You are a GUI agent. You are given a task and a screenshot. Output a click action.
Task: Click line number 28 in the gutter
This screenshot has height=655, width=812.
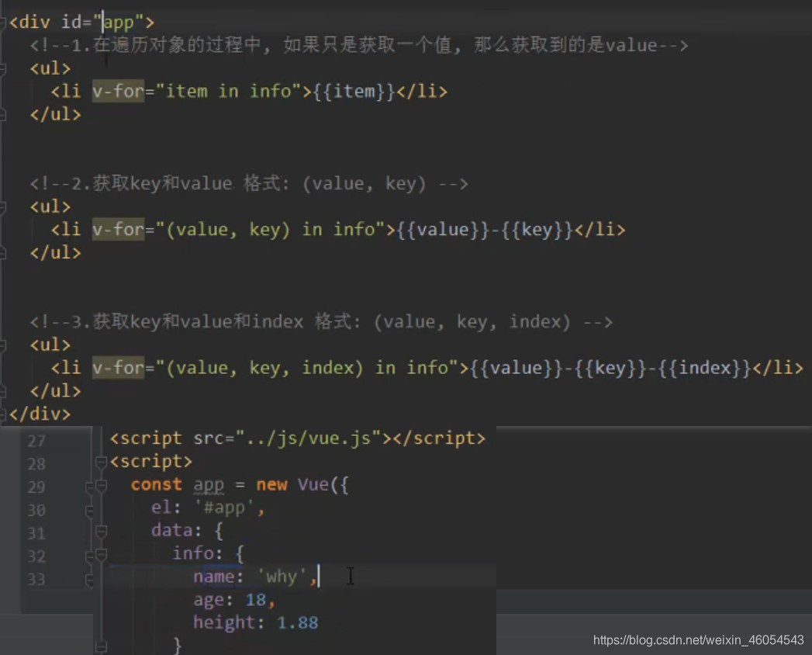tap(36, 463)
